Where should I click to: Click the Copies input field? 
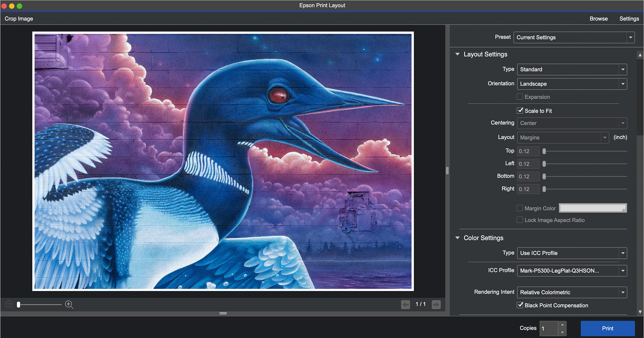549,328
